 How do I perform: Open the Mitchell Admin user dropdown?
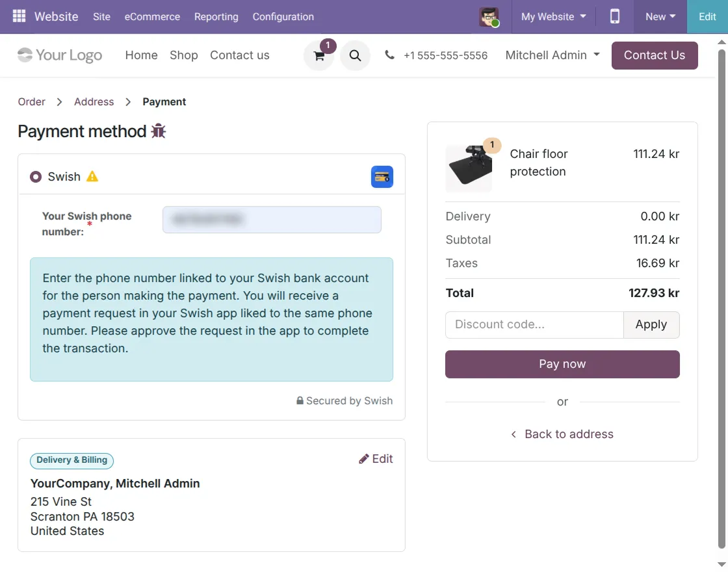coord(552,55)
